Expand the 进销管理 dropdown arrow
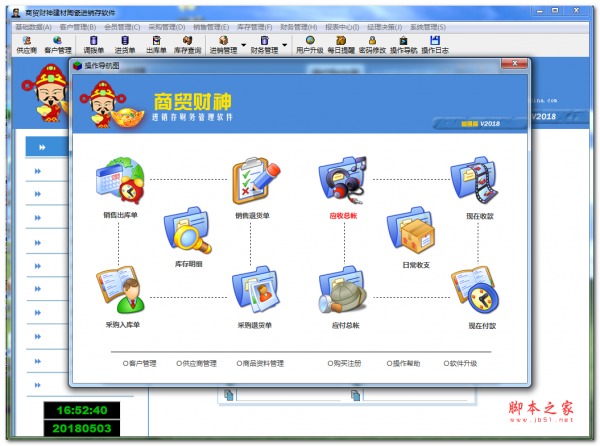600x446 pixels. pyautogui.click(x=244, y=45)
